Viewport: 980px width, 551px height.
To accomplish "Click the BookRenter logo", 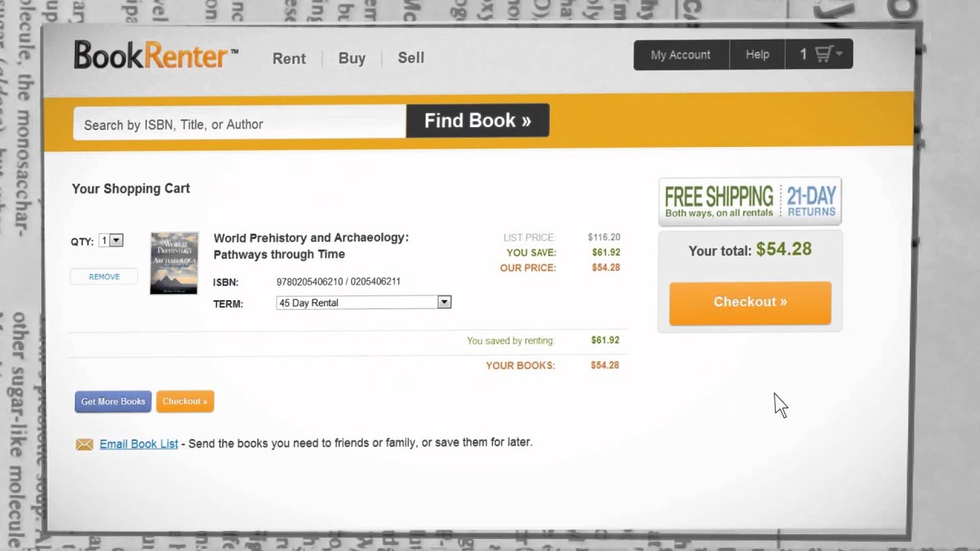I will tap(155, 55).
